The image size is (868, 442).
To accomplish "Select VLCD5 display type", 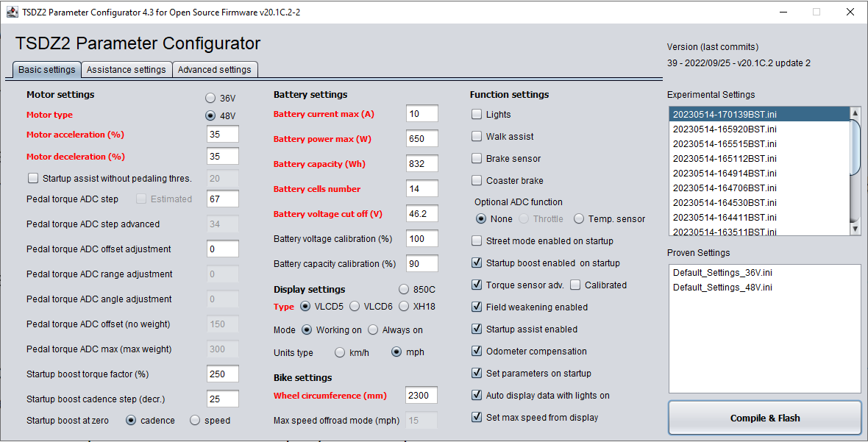I will (305, 306).
